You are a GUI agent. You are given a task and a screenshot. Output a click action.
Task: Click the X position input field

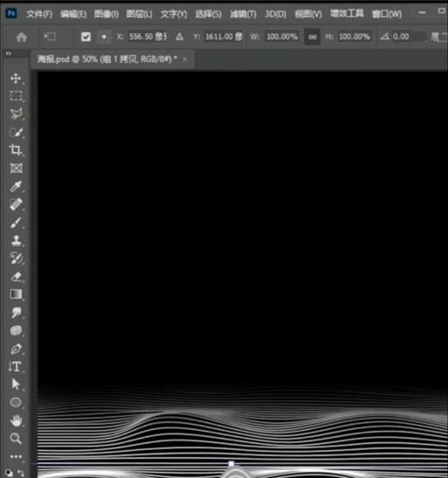(x=148, y=37)
